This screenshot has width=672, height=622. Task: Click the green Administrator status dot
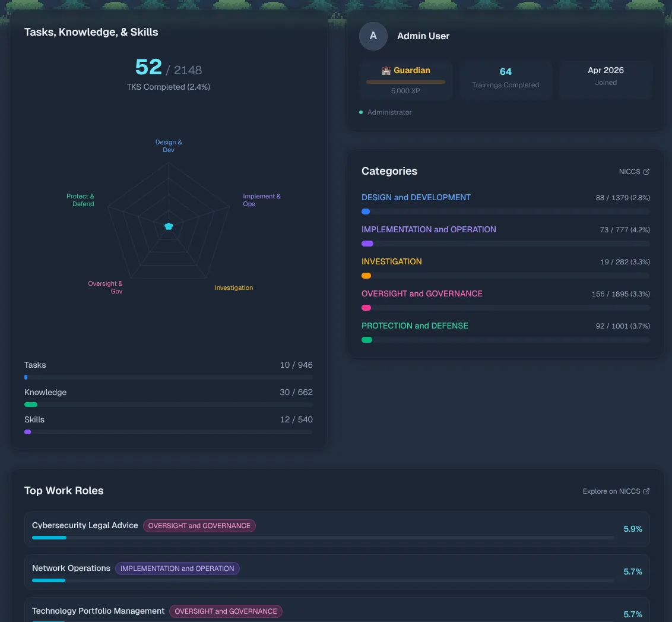click(361, 112)
